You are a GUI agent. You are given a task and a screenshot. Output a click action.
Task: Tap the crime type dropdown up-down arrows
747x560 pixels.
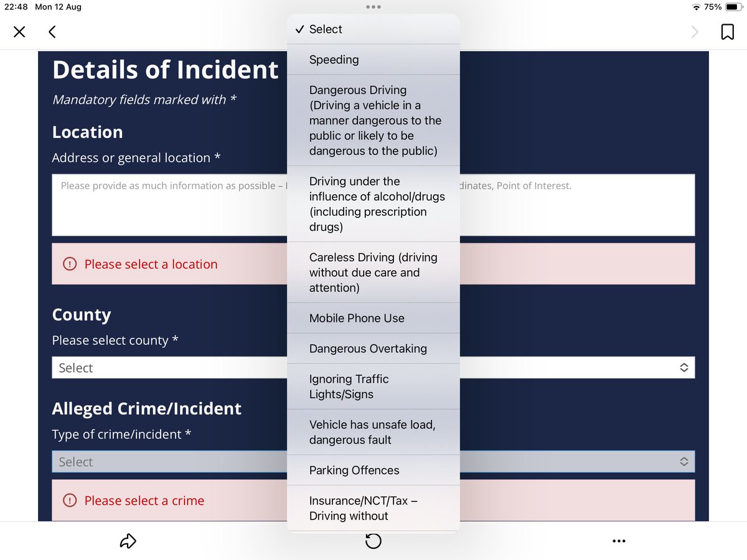[x=684, y=462]
